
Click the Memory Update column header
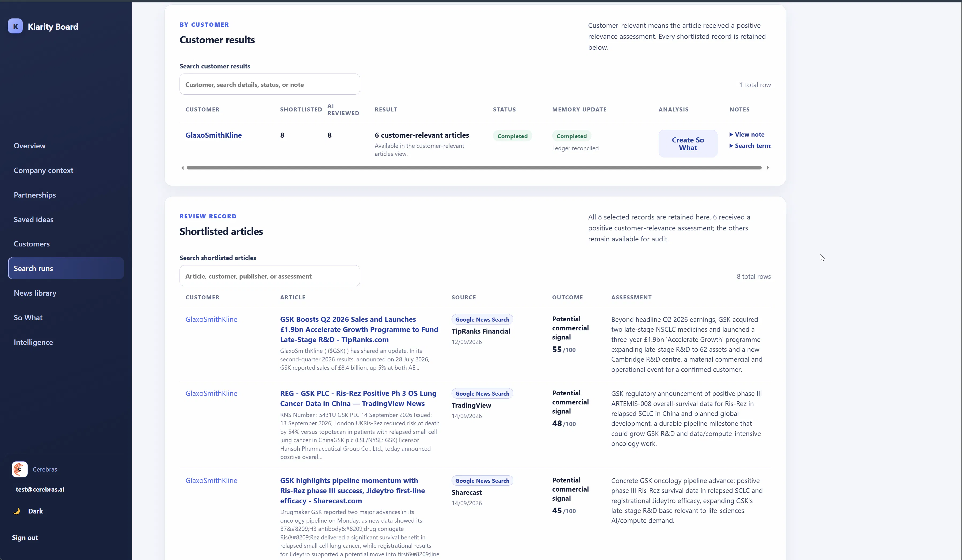[x=579, y=110]
